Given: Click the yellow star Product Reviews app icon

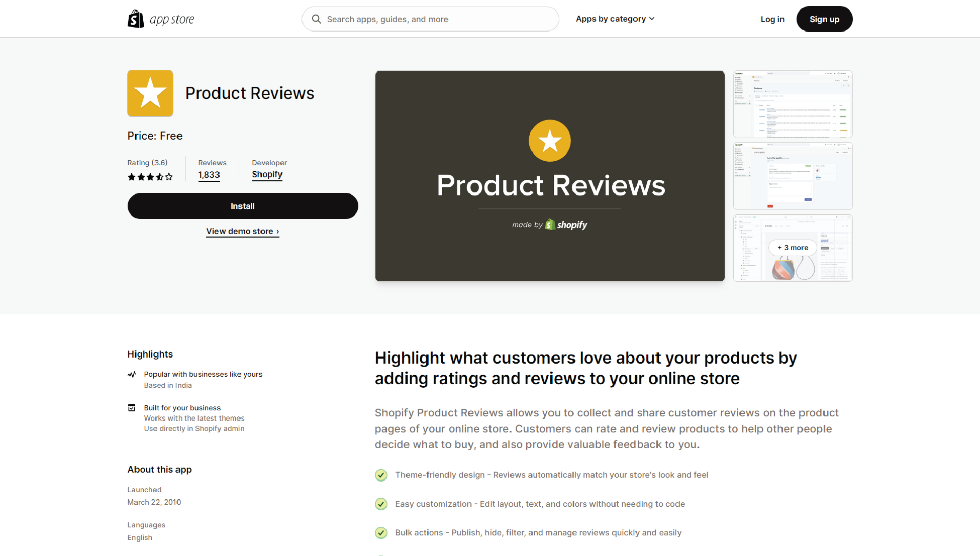Looking at the screenshot, I should [x=150, y=93].
